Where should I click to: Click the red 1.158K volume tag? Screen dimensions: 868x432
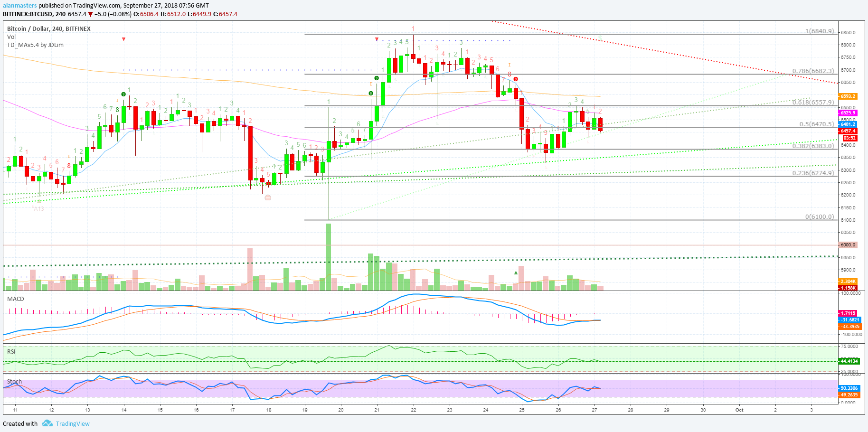[848, 288]
